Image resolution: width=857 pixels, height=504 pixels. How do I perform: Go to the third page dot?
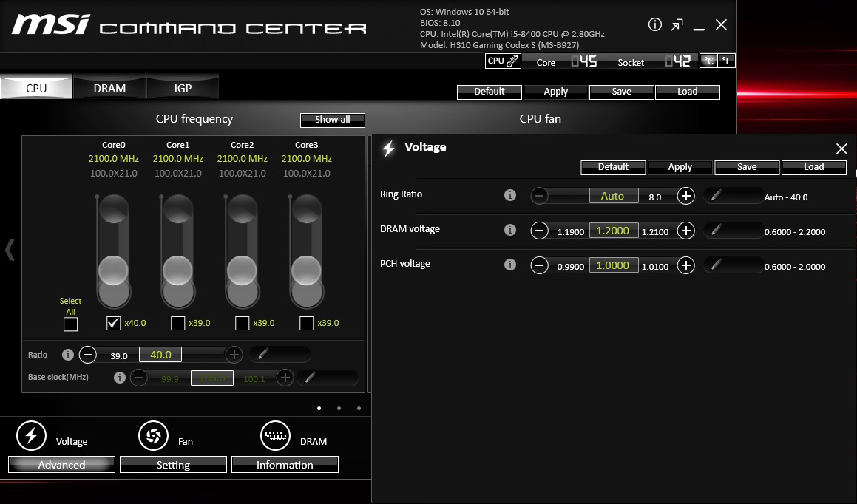359,409
